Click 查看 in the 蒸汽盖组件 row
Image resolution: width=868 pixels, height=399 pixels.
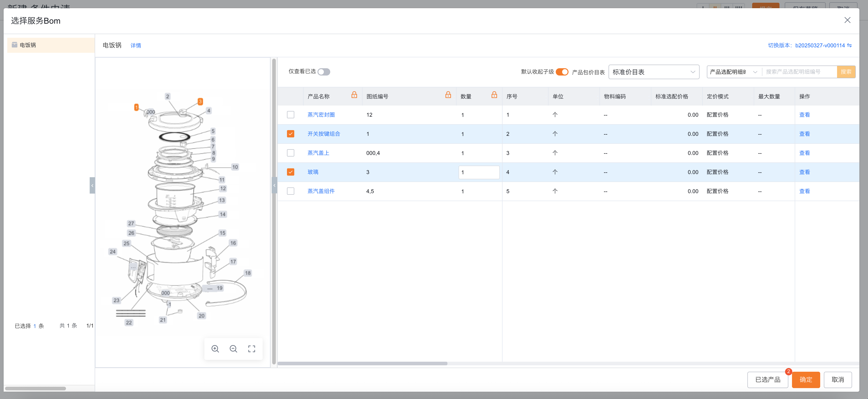[x=804, y=191]
